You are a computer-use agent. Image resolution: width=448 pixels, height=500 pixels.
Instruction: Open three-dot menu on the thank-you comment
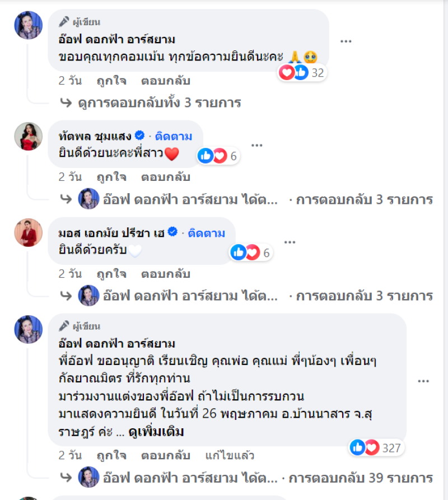pos(346,41)
